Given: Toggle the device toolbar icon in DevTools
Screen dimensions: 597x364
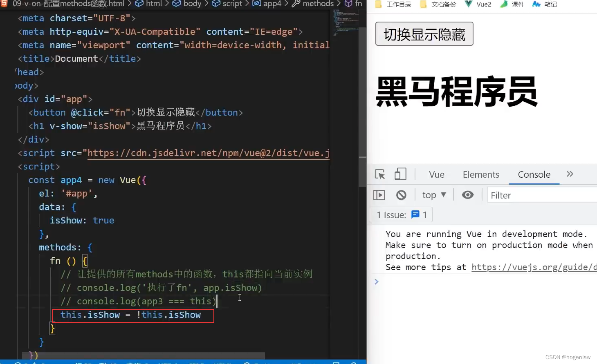Looking at the screenshot, I should [x=400, y=174].
